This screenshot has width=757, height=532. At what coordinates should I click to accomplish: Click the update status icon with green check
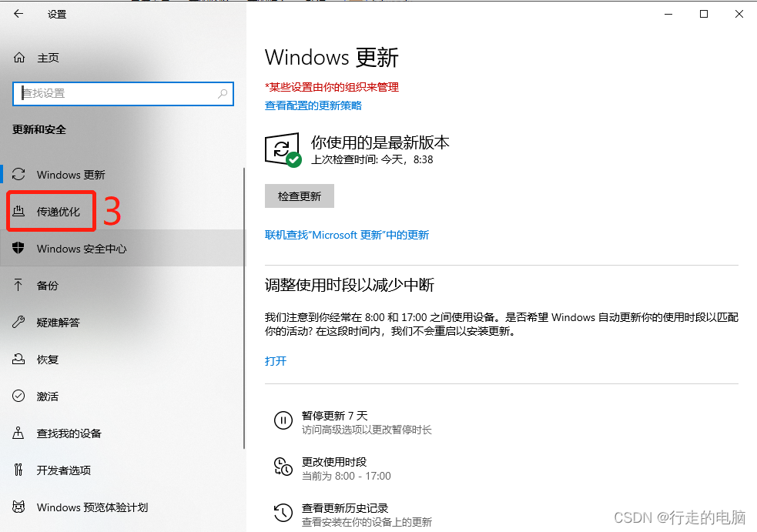[283, 149]
